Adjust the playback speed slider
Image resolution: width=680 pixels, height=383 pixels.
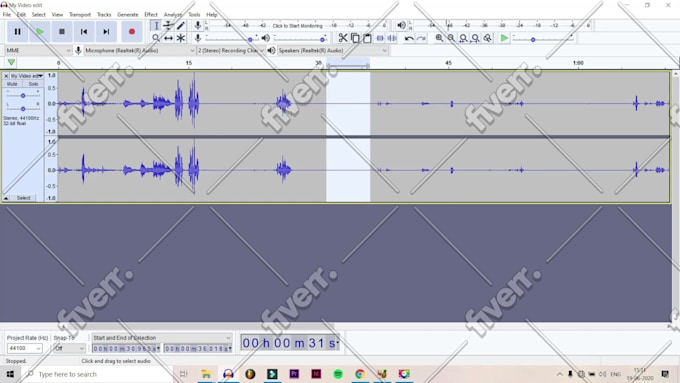tap(544, 39)
